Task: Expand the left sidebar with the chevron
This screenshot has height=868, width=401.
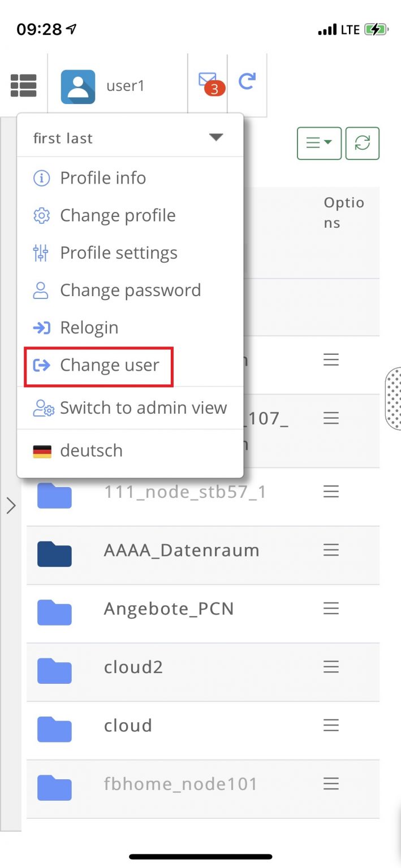Action: (12, 506)
